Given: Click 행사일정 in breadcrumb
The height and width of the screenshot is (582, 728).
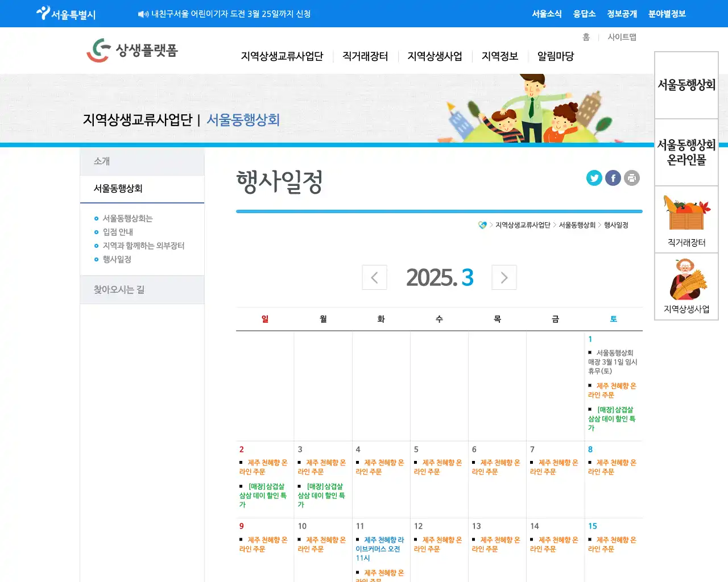Looking at the screenshot, I should [616, 225].
